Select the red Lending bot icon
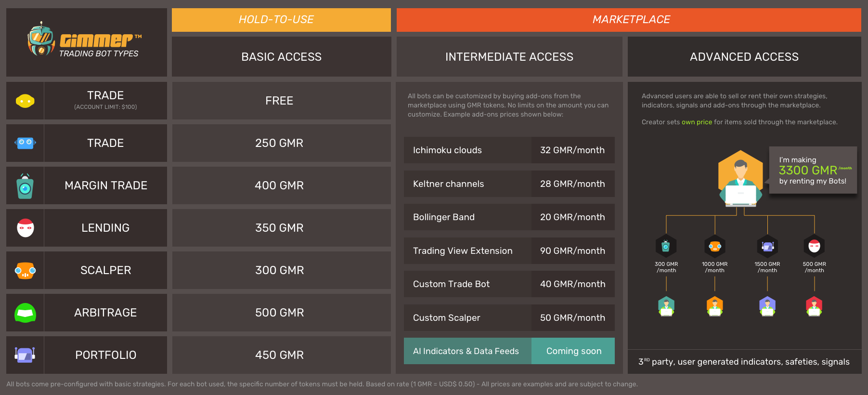Image resolution: width=868 pixels, height=395 pixels. pyautogui.click(x=25, y=228)
